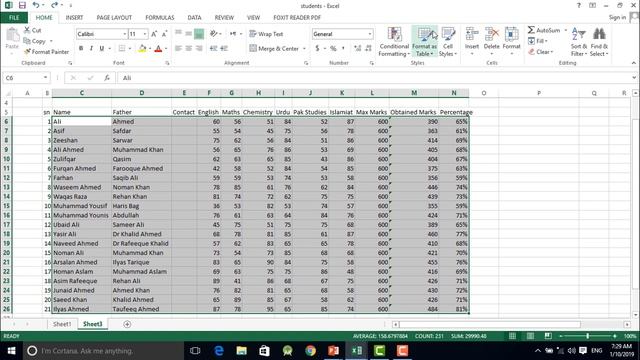Adjust the zoom slider handle

588,336
